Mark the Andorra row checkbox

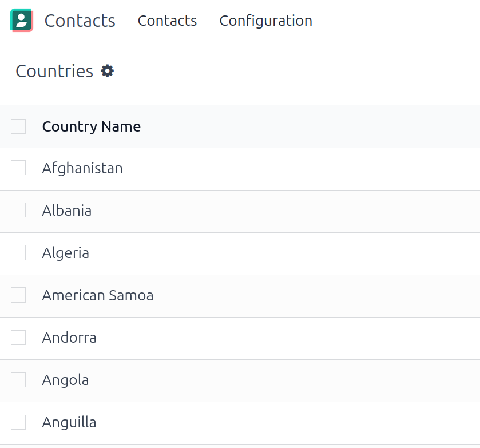18,338
